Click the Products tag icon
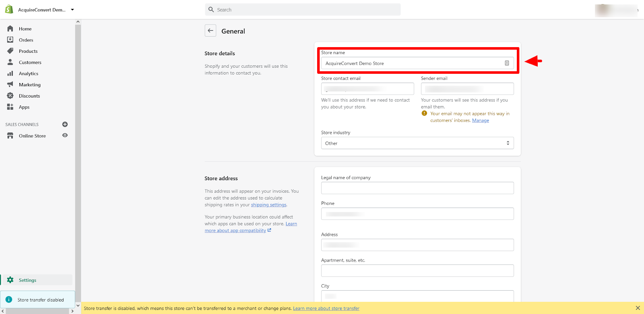 click(x=10, y=51)
